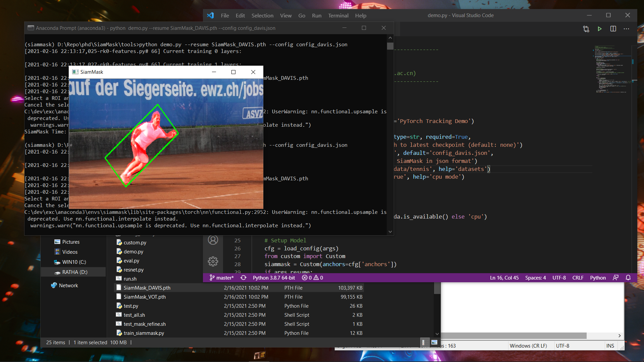Screen dimensions: 644x362
Task: Click the Synchronize Changes icon in status bar
Action: (x=244, y=278)
